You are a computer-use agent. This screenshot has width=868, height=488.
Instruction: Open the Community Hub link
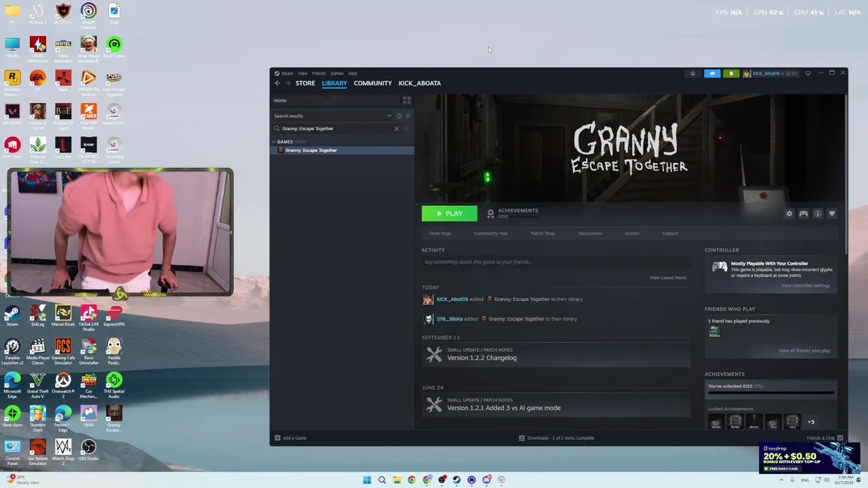tap(491, 233)
